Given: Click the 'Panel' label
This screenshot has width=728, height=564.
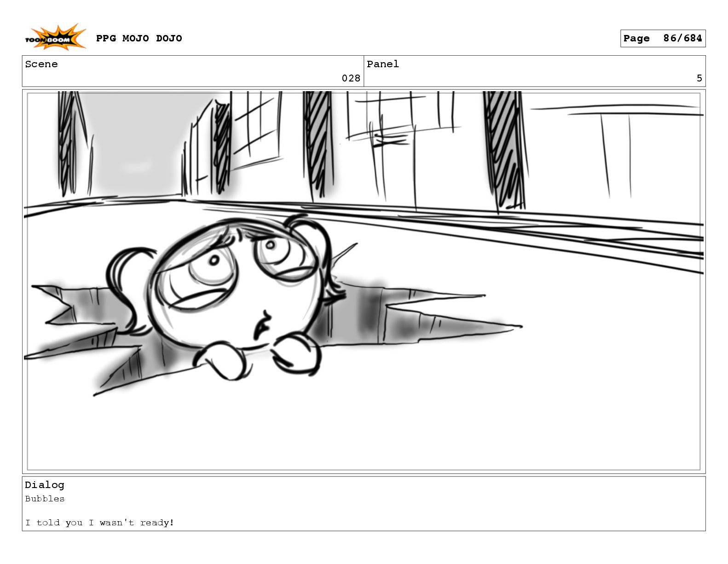Looking at the screenshot, I should [x=383, y=64].
